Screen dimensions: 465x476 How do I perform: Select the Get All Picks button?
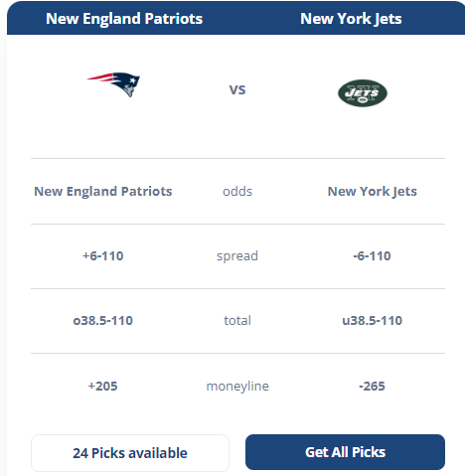(345, 452)
